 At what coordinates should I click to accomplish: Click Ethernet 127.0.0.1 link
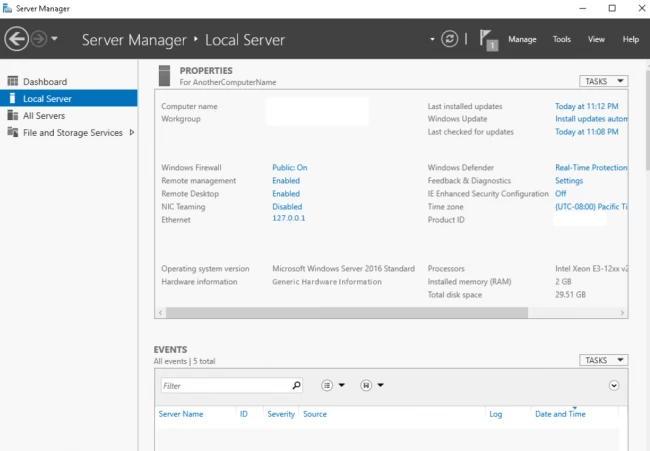point(289,218)
